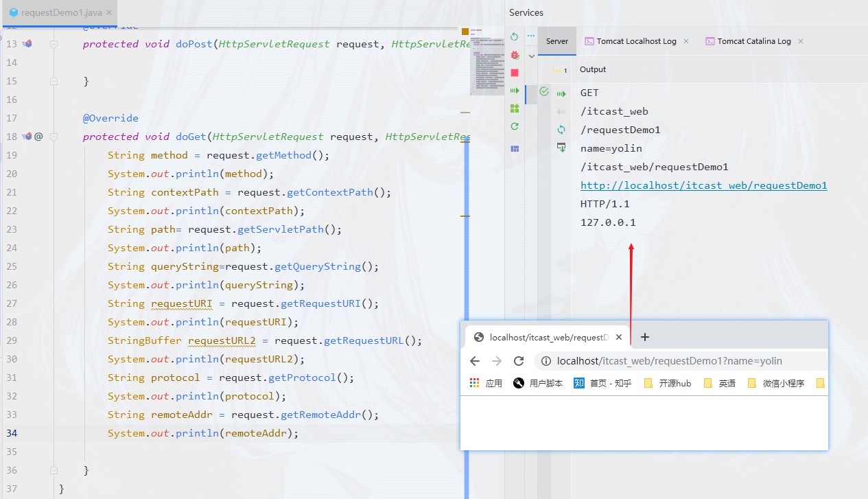Viewport: 868px width, 499px height.
Task: Click the "Services" panel title
Action: [526, 12]
